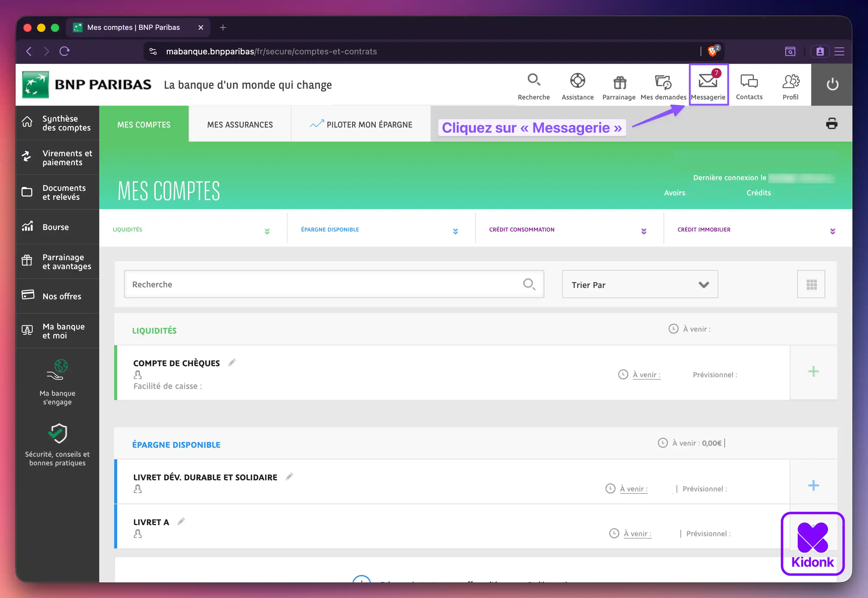Expand Compte de chèques plus button

pos(813,372)
